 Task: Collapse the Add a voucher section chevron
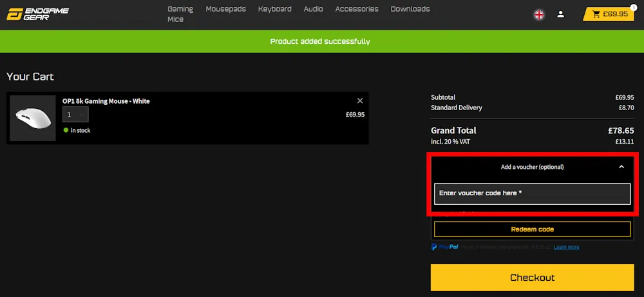point(621,167)
